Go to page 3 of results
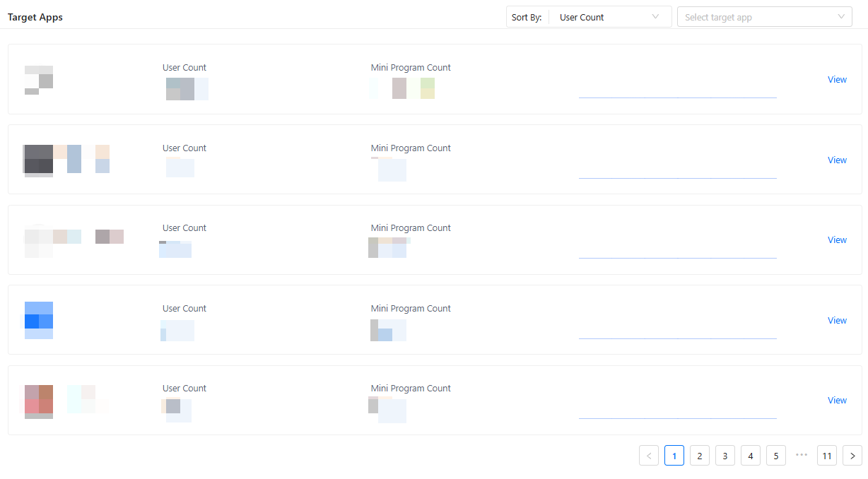This screenshot has height=479, width=868. click(x=725, y=456)
